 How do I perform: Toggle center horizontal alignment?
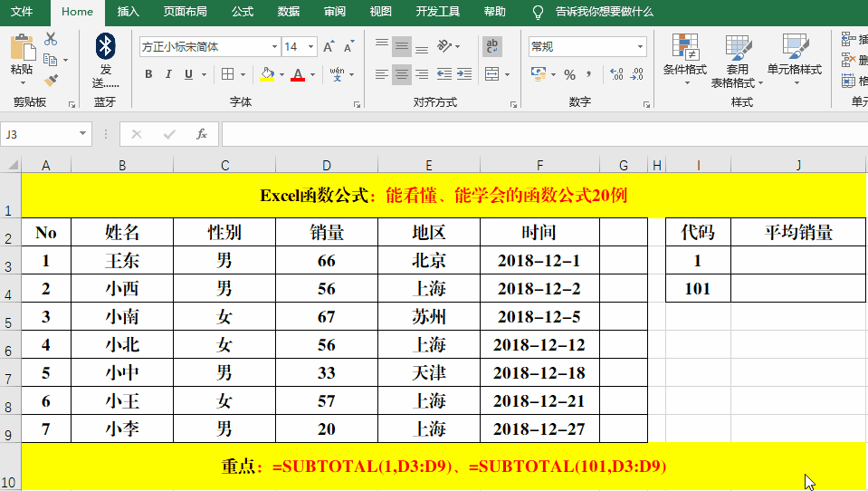click(402, 74)
